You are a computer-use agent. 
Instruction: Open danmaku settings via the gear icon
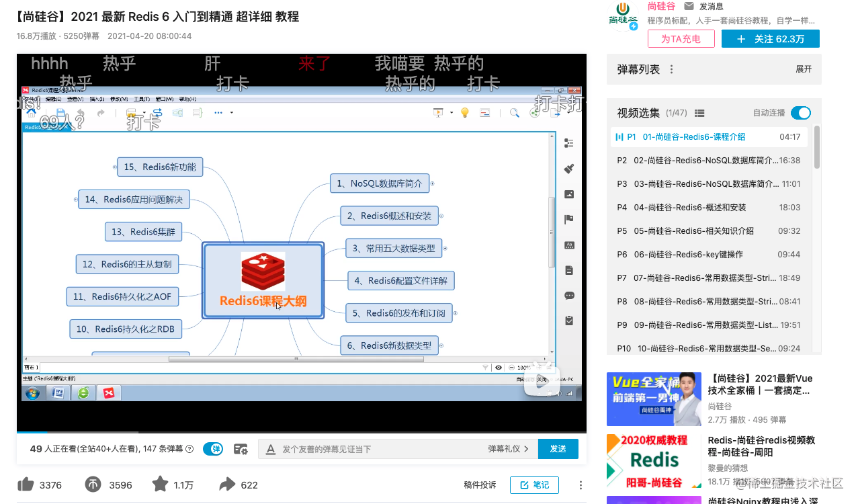click(241, 449)
